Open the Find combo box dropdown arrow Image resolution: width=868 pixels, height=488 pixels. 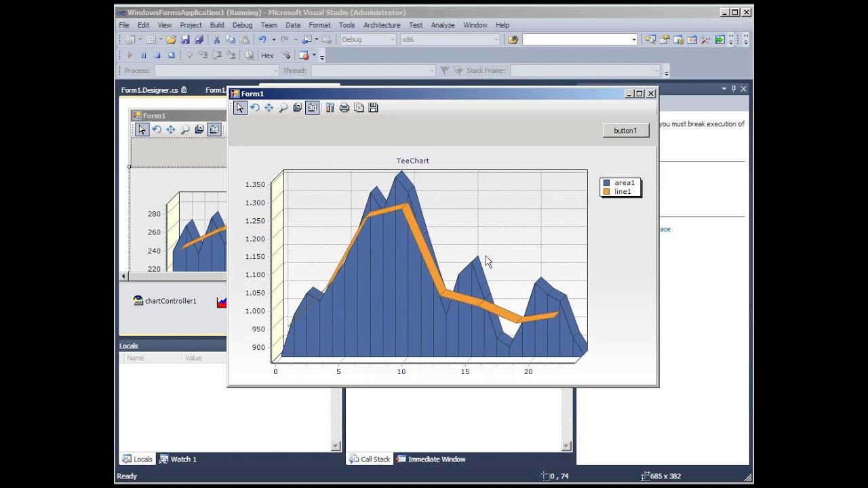[x=634, y=39]
